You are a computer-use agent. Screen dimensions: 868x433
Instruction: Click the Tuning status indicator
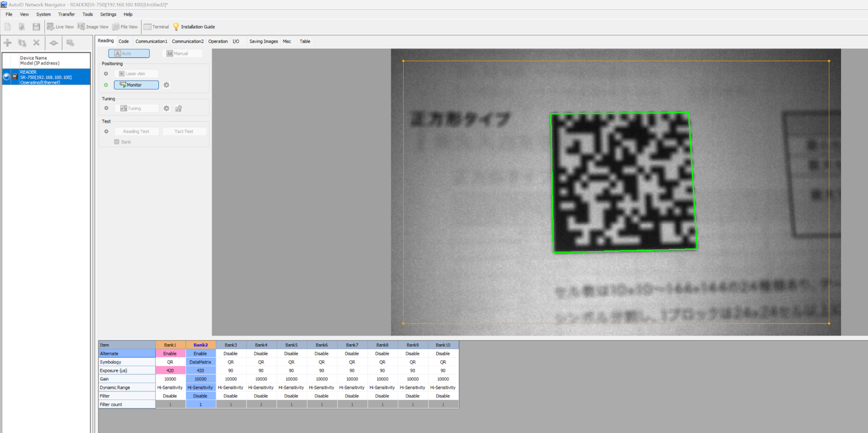click(x=106, y=108)
